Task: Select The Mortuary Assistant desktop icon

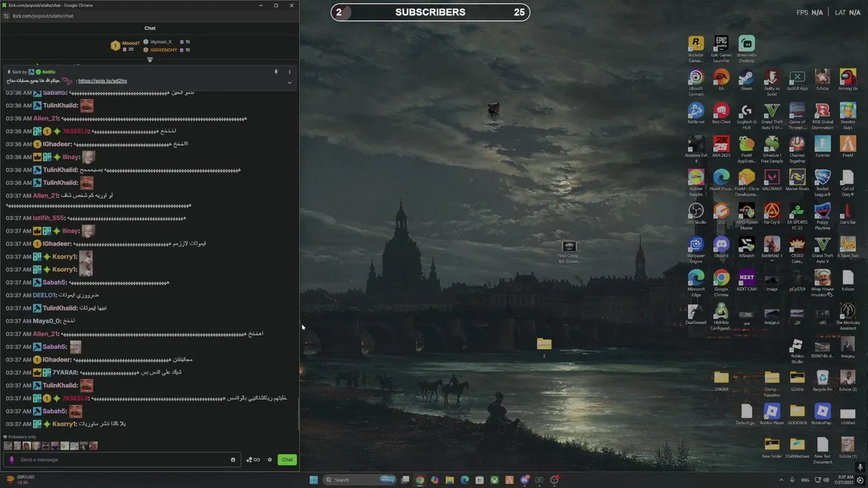Action: 848,317
